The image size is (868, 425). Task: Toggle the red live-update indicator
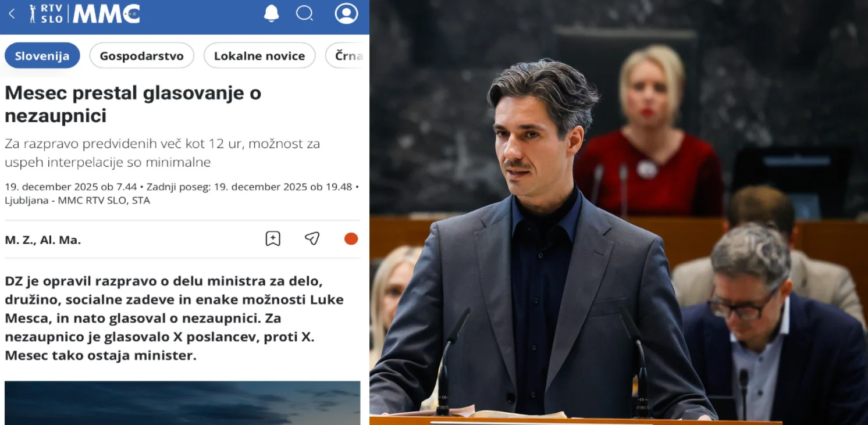pyautogui.click(x=350, y=238)
